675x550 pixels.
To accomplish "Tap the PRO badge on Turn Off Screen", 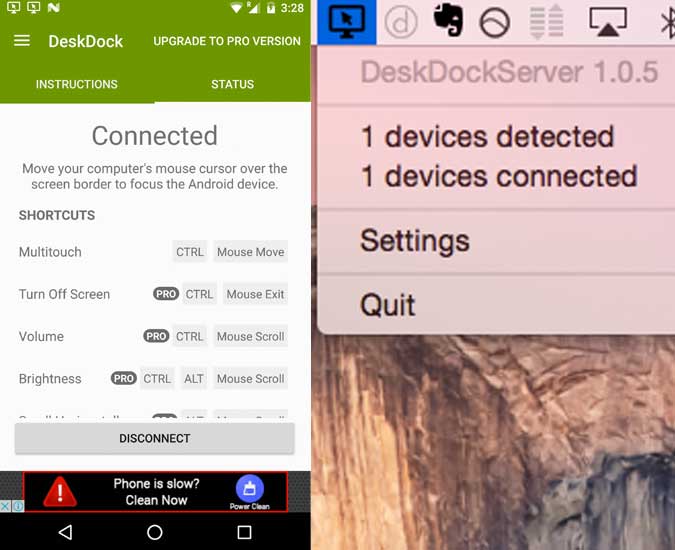I will (x=166, y=294).
